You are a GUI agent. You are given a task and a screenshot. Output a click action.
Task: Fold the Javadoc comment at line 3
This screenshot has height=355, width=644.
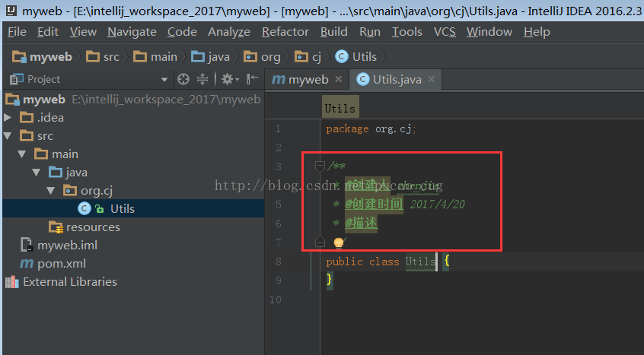pyautogui.click(x=320, y=166)
